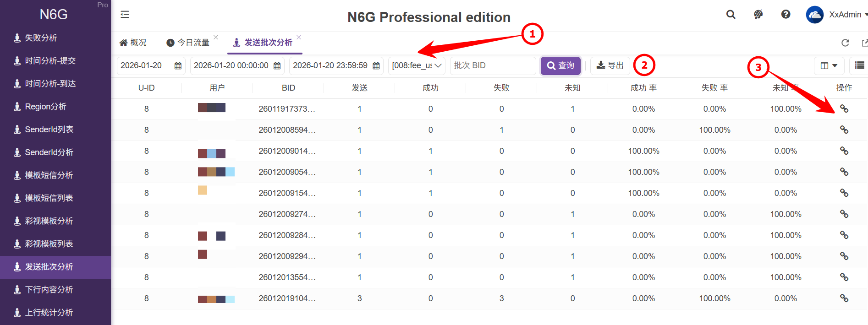868x325 pixels.
Task: Click the 批次 BID input field
Action: 493,65
